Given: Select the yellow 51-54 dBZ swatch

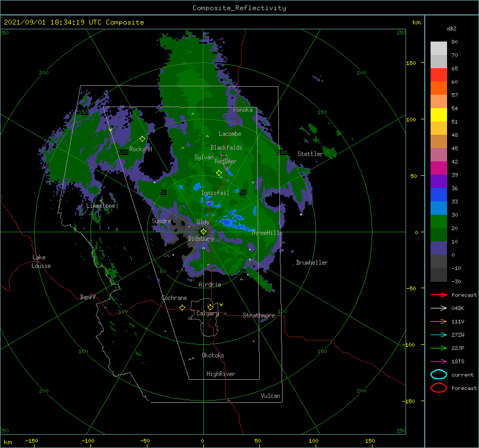Looking at the screenshot, I should tap(439, 115).
